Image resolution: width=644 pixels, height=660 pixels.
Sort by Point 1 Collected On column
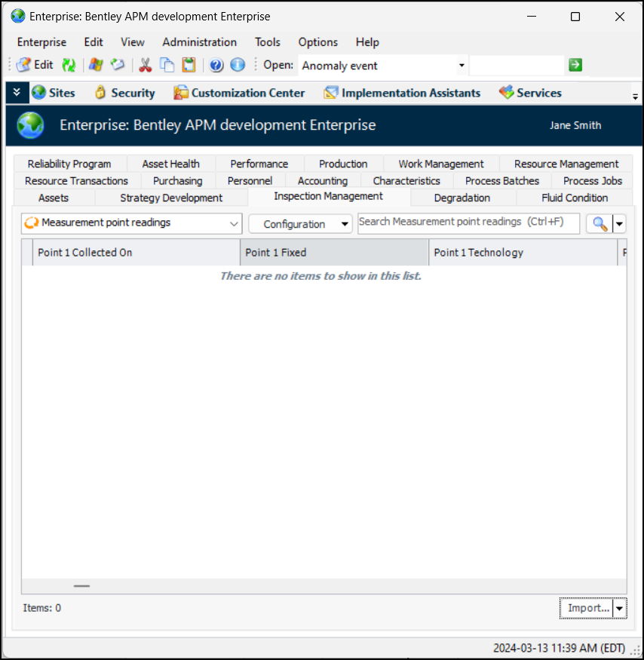[x=136, y=253]
